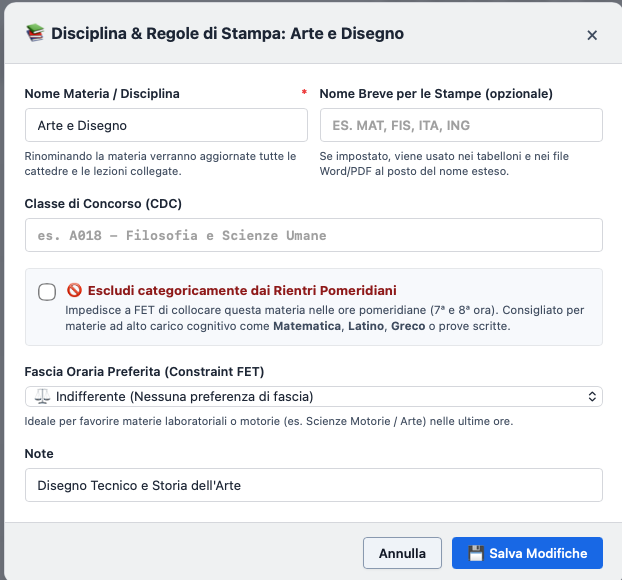622x580 pixels.
Task: Click the Note label
Action: 39,453
